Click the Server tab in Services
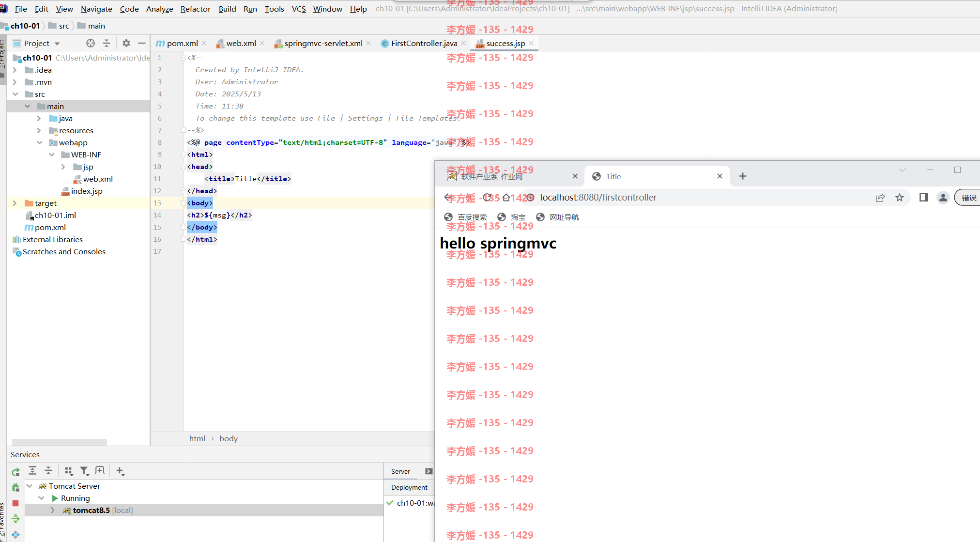Viewport: 980px width, 542px height. point(400,471)
